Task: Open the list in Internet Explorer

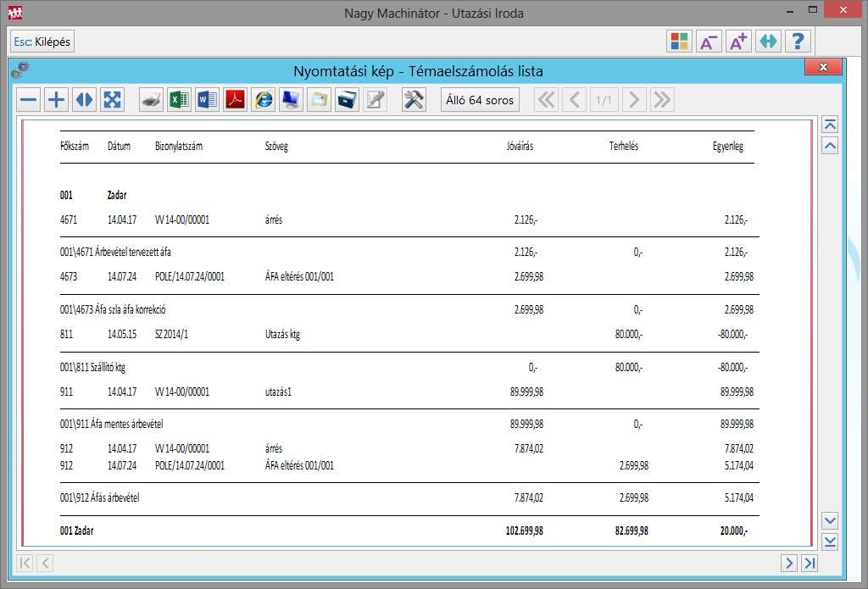Action: [x=264, y=100]
